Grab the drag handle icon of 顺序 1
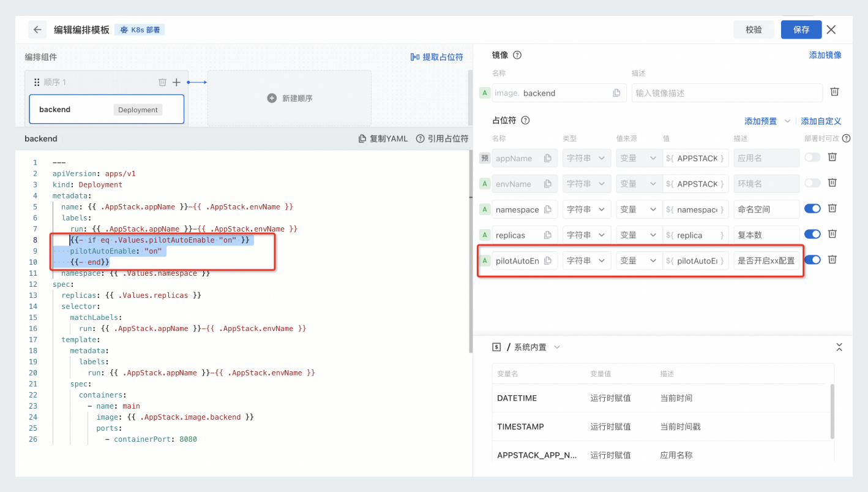The image size is (868, 492). point(37,82)
